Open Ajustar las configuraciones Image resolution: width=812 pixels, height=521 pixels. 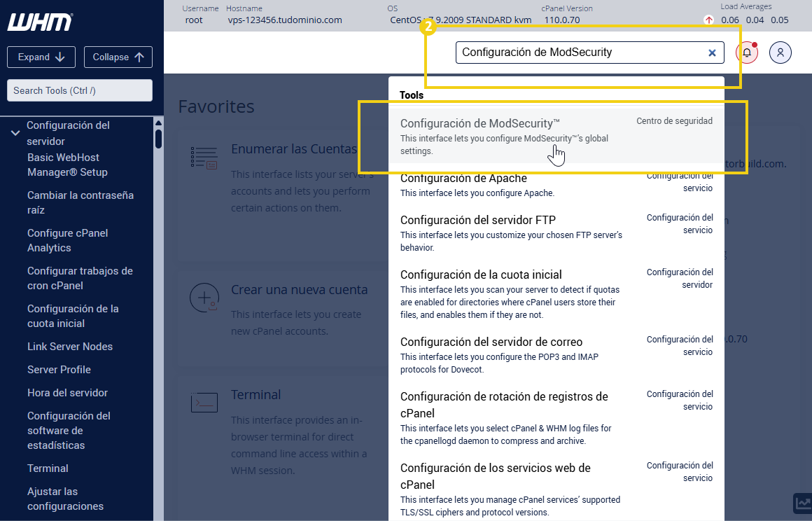click(65, 499)
